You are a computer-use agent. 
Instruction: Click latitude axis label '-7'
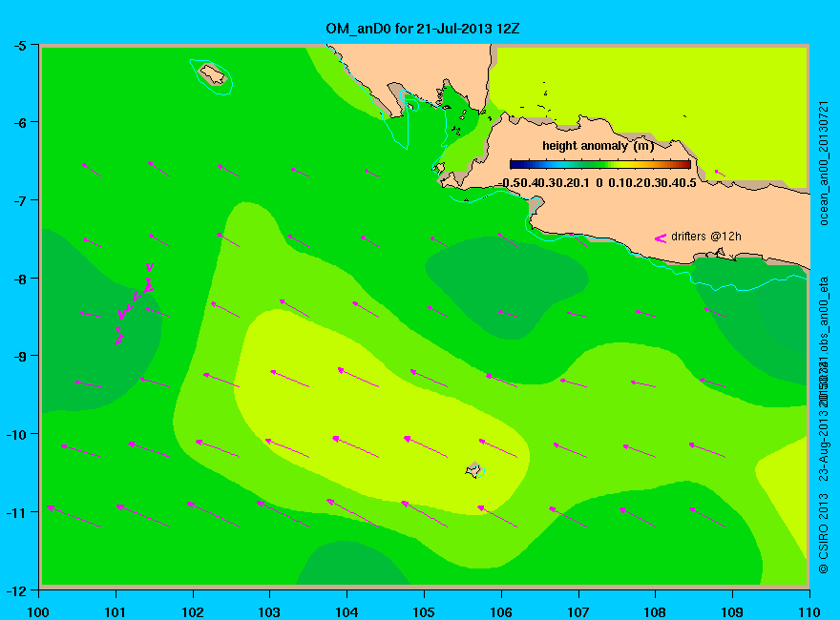click(19, 200)
